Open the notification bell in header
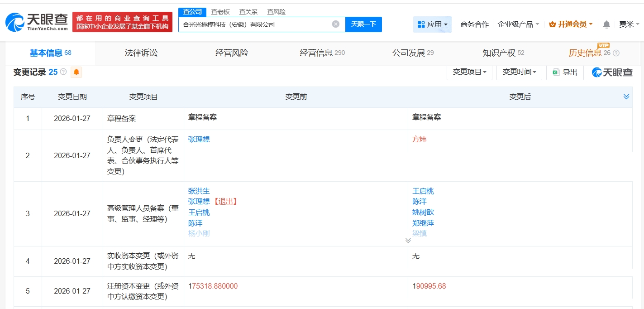The image size is (644, 309). pos(606,24)
